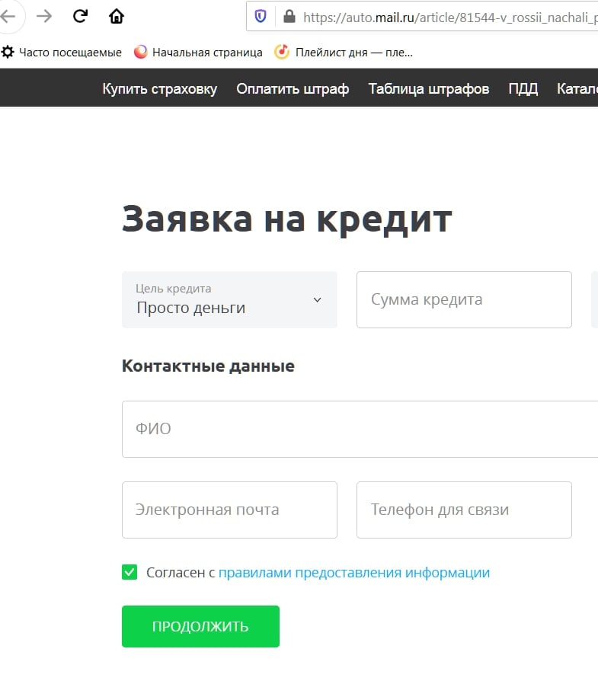Click the Контактные данные heading
598x700 pixels.
point(208,366)
